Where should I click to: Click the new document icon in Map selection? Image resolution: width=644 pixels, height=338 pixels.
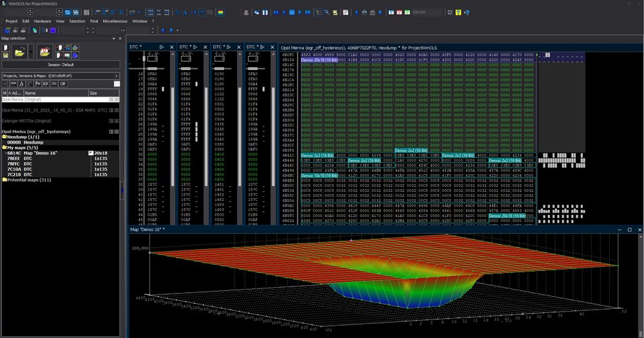coord(6,48)
